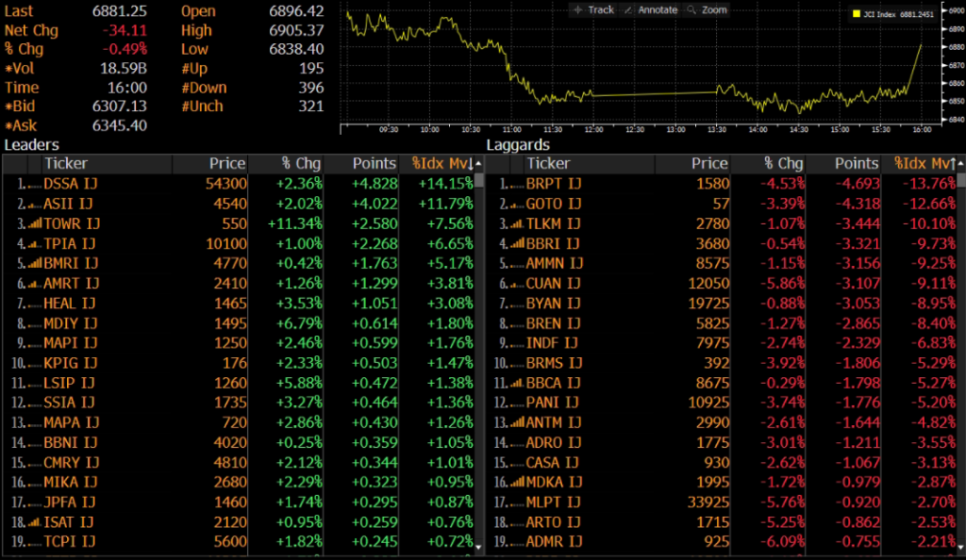This screenshot has width=966, height=560.
Task: Click the volume bars icon beside ISAT IJ
Action: (35, 522)
